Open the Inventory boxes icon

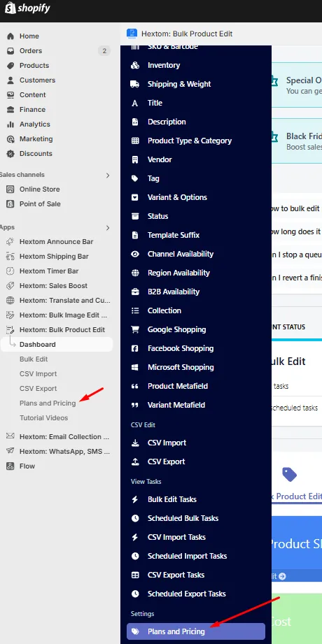(135, 65)
